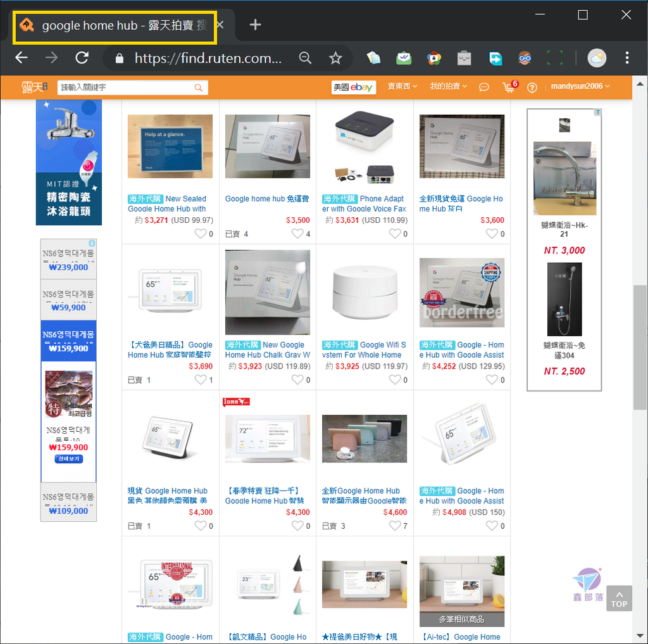Image resolution: width=648 pixels, height=644 pixels.
Task: Click the address bar URL find.ruten.com
Action: point(208,58)
